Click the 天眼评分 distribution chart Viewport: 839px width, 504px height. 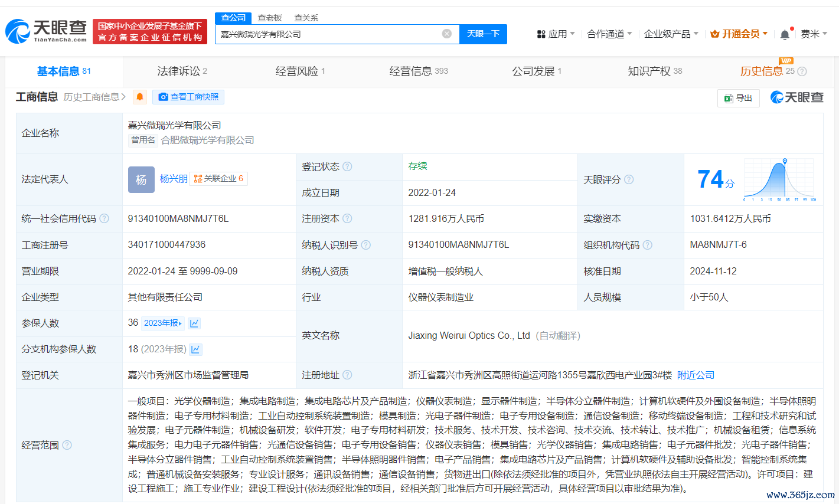[779, 180]
